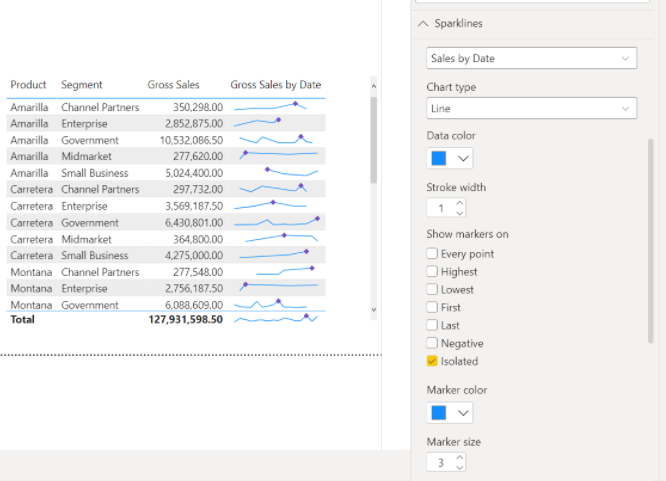Viewport: 666px width, 481px height.
Task: Open the Marker color dropdown arrow
Action: [x=463, y=413]
